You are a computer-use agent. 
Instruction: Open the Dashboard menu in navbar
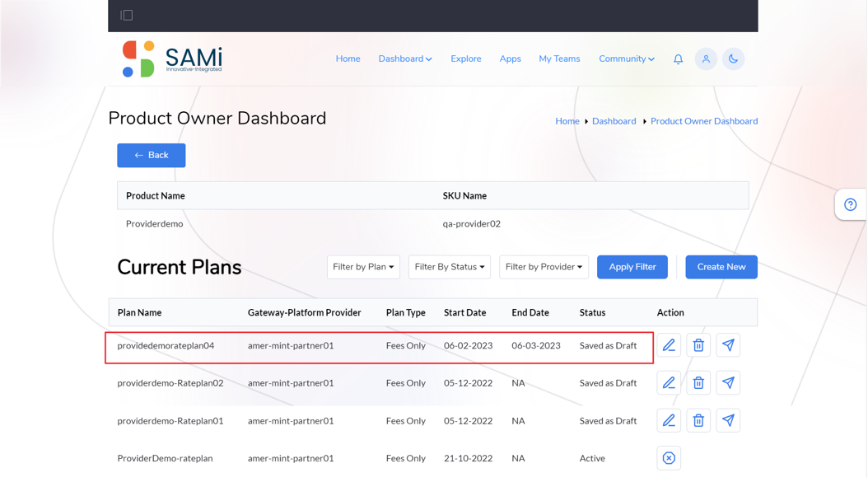pos(405,58)
